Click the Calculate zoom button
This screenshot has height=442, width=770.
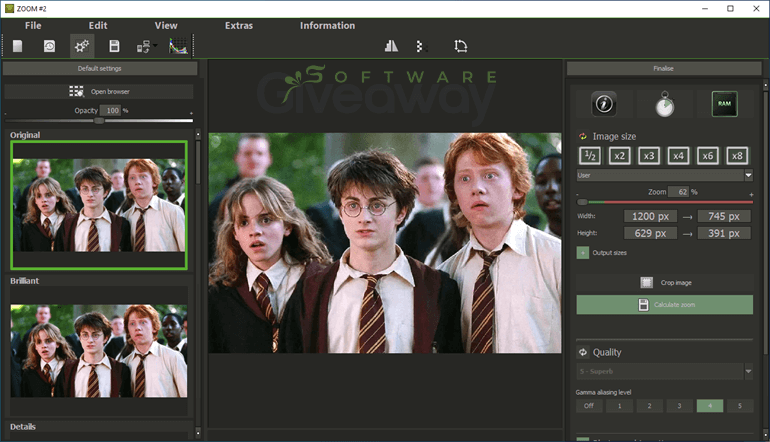[x=664, y=304]
